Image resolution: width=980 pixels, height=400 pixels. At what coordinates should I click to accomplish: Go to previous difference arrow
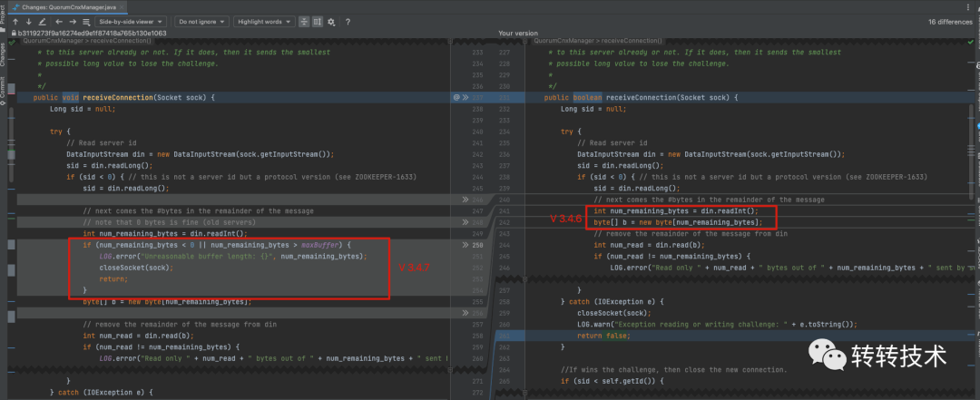pyautogui.click(x=15, y=21)
